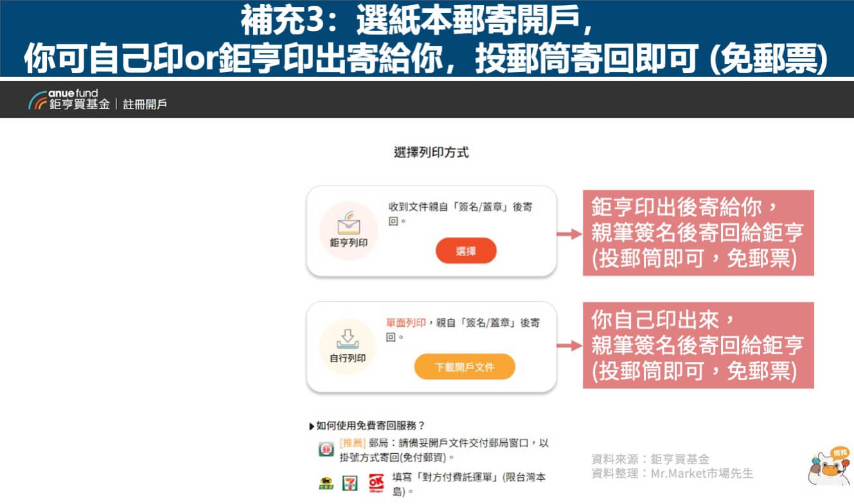Download documents via 下載開戶文件 button
Viewport: 854px width, 504px height.
click(x=465, y=367)
